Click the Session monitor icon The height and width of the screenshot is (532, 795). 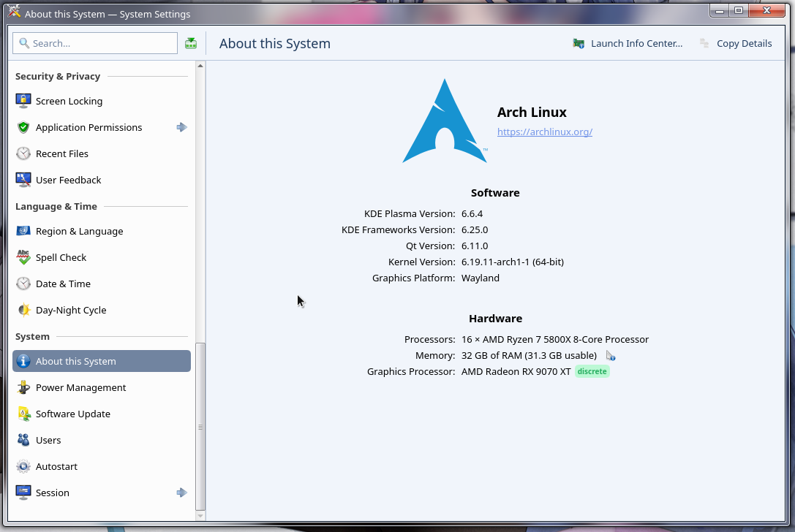coord(23,493)
